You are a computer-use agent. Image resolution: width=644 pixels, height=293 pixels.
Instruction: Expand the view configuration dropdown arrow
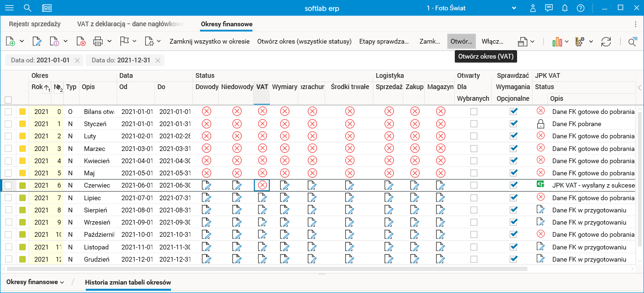coord(591,41)
